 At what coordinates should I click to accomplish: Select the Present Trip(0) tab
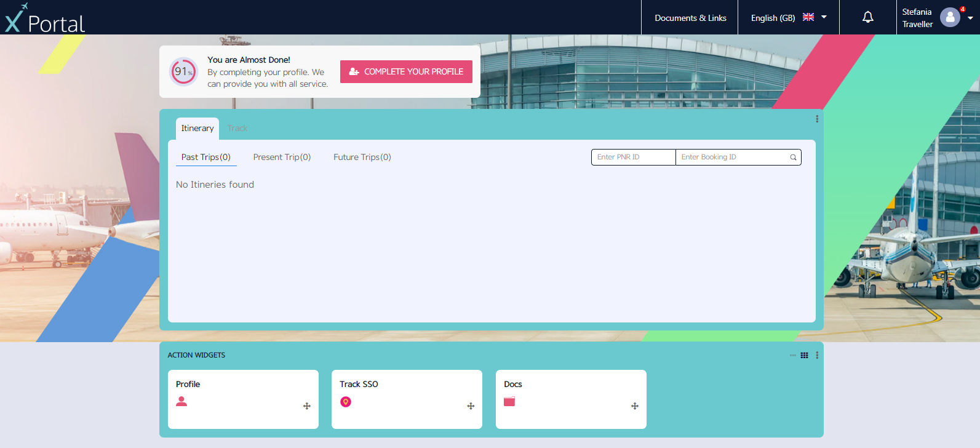(x=282, y=158)
